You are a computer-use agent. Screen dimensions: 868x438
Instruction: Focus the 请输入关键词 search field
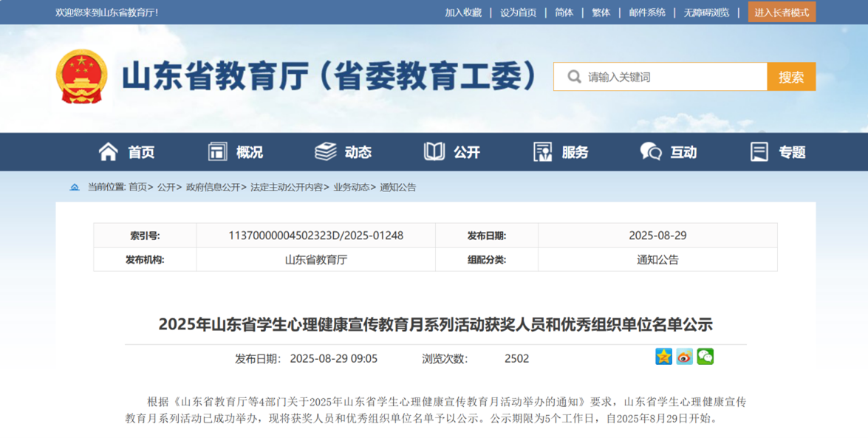click(x=660, y=76)
